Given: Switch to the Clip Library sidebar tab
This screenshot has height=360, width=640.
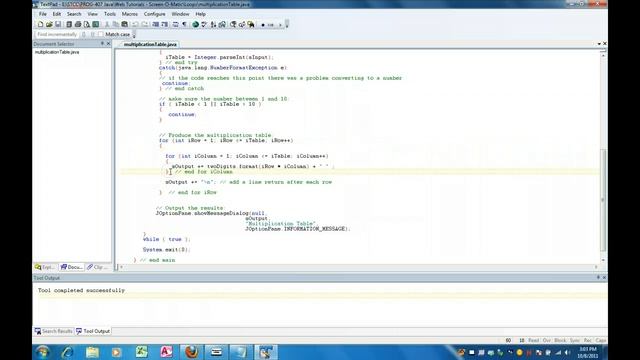Looking at the screenshot, I should point(98,267).
